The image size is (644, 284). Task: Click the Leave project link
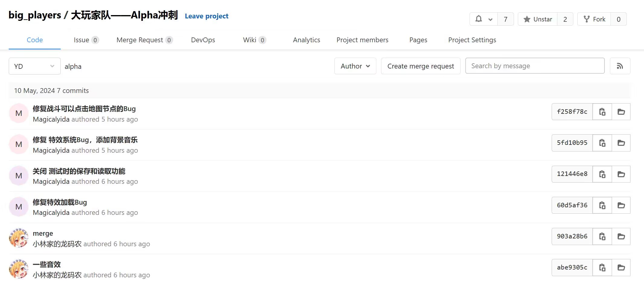[x=206, y=16]
